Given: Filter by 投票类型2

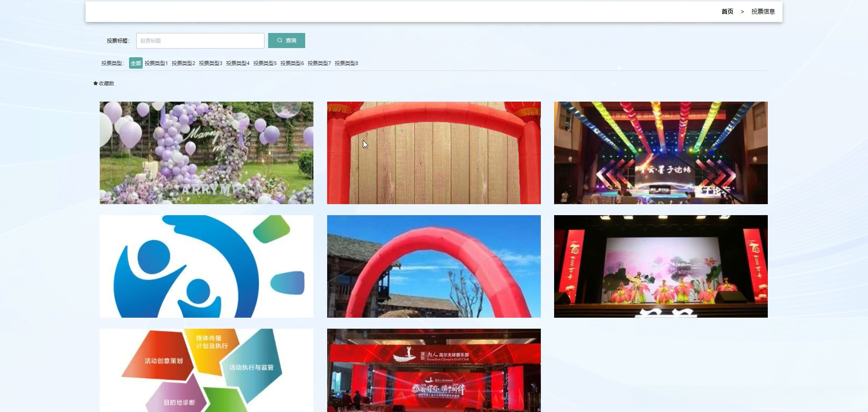Looking at the screenshot, I should [183, 63].
